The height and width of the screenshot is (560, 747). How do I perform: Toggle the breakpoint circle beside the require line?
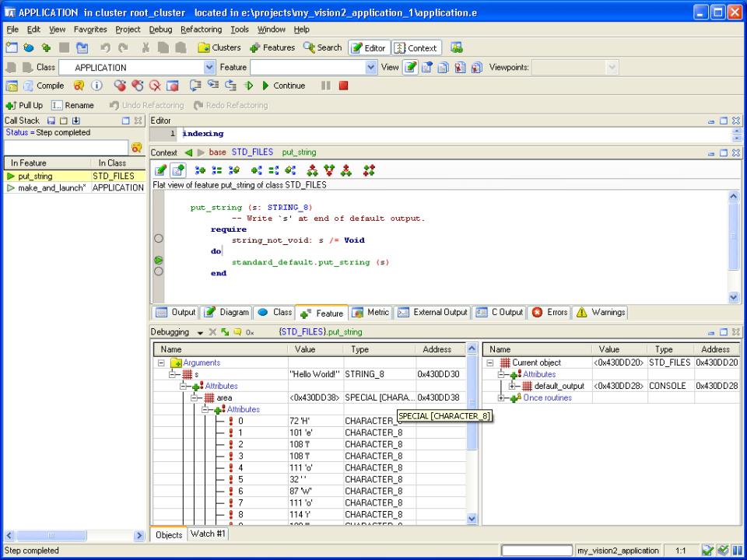[x=158, y=238]
